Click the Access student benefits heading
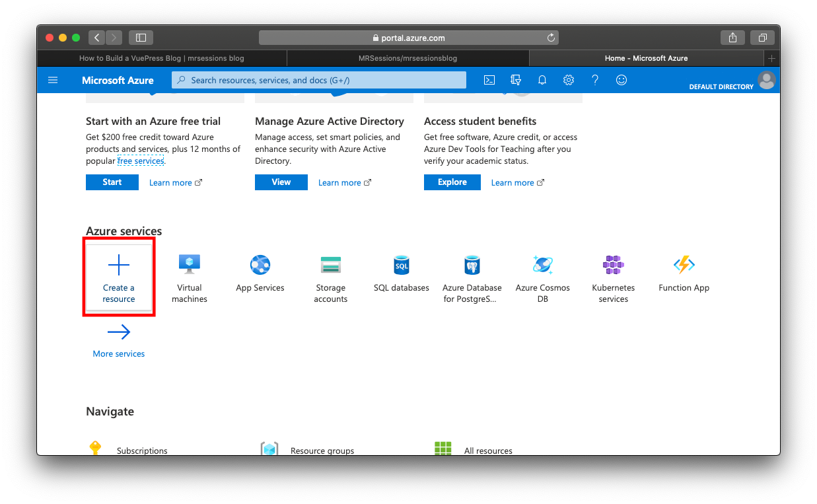The width and height of the screenshot is (817, 504). click(480, 122)
